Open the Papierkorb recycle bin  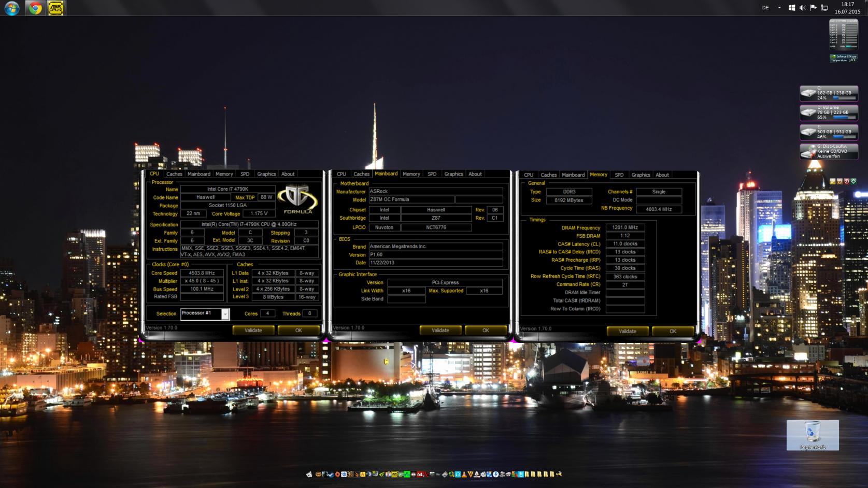coord(813,435)
